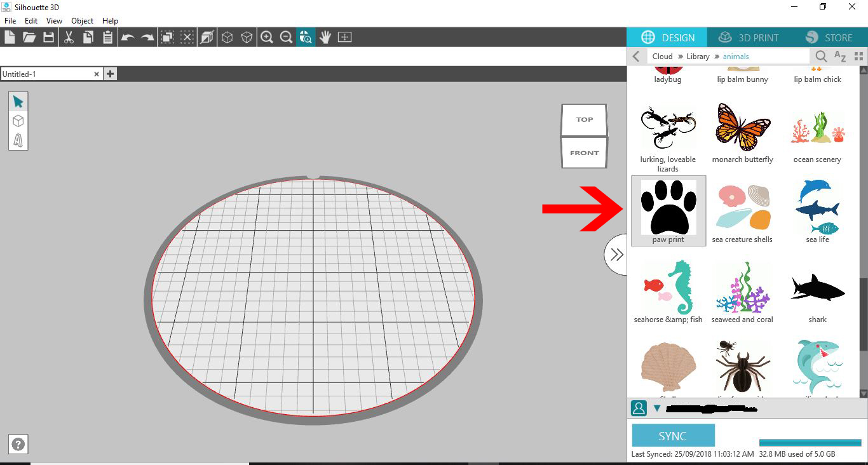The height and width of the screenshot is (465, 868).
Task: Open the View menu
Action: tap(54, 21)
